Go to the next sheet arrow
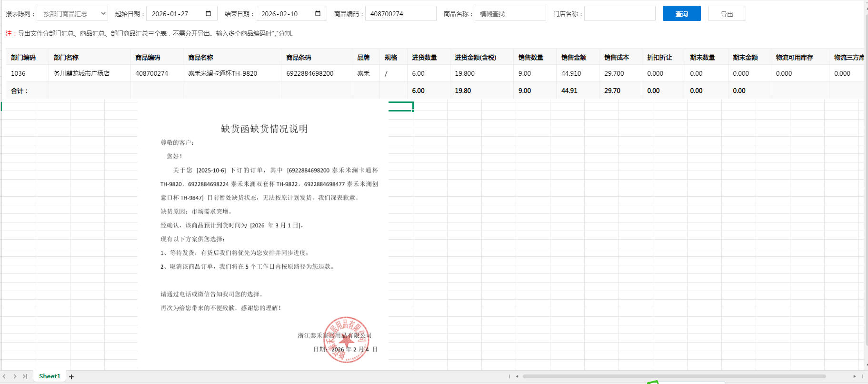The image size is (868, 384). (x=15, y=376)
